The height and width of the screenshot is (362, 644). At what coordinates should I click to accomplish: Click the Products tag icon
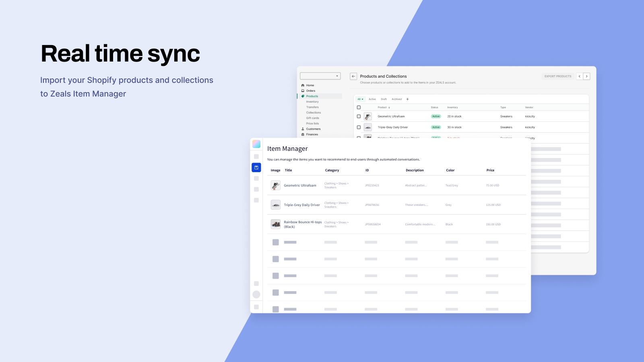click(x=303, y=96)
